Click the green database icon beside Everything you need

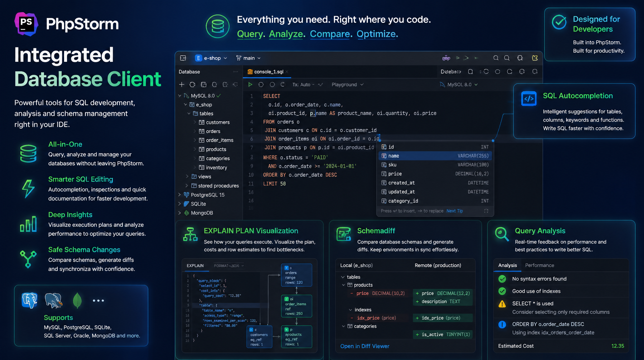coord(218,26)
